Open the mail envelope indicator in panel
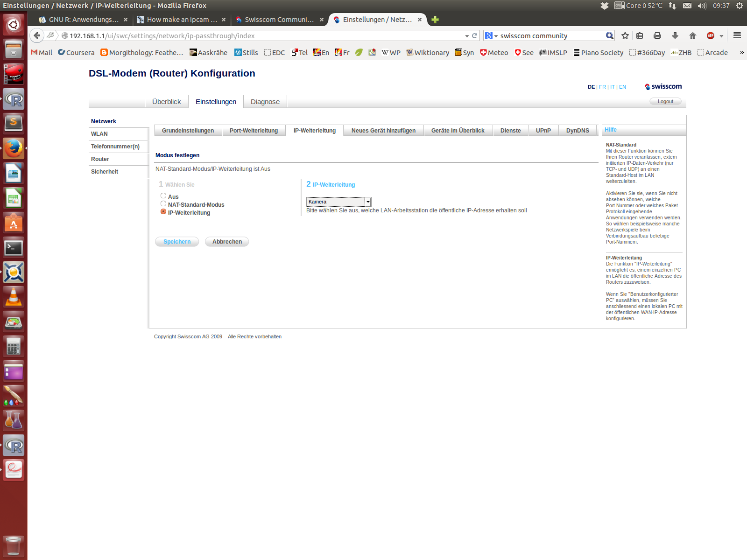The width and height of the screenshot is (747, 560). [x=687, y=6]
